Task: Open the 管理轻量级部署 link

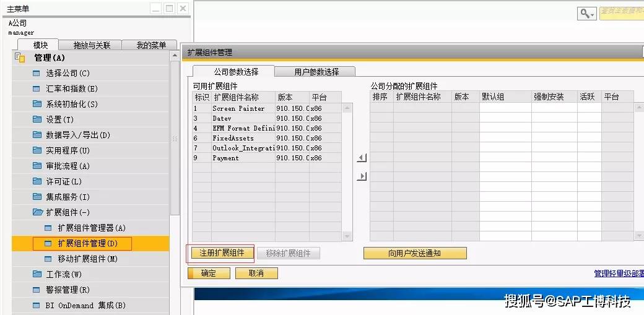Action: [619, 274]
